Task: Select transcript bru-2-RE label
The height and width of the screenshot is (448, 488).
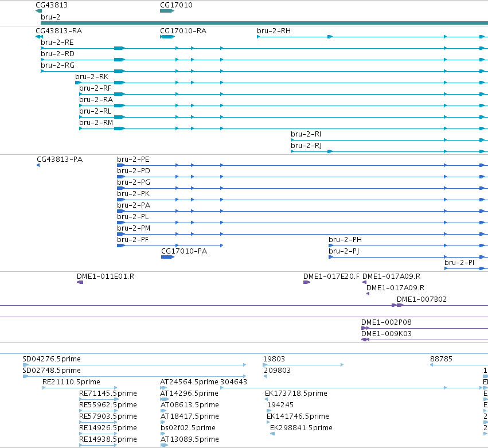Action: [x=57, y=42]
